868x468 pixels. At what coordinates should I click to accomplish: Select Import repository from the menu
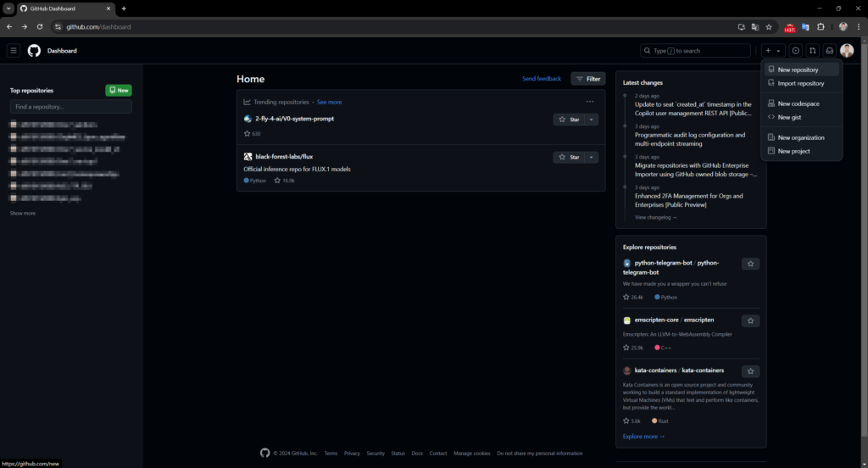[802, 84]
